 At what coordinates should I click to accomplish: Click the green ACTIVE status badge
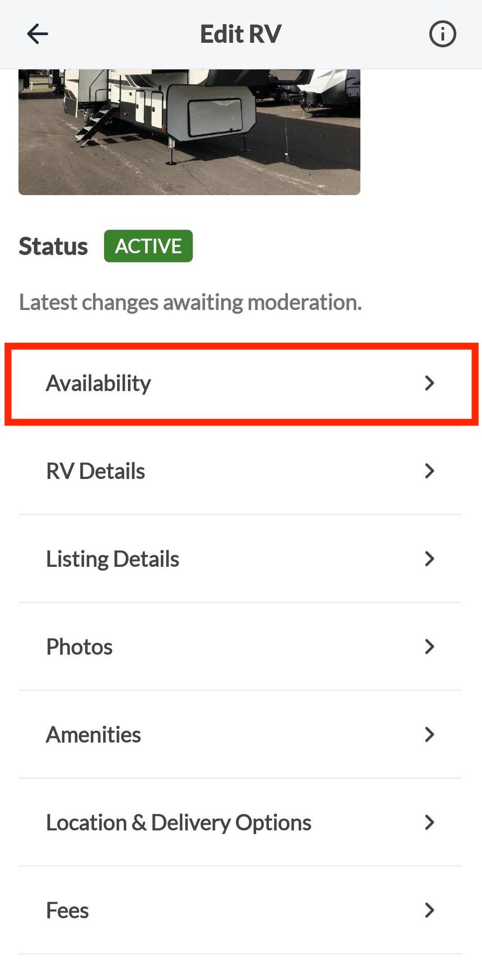click(x=148, y=246)
